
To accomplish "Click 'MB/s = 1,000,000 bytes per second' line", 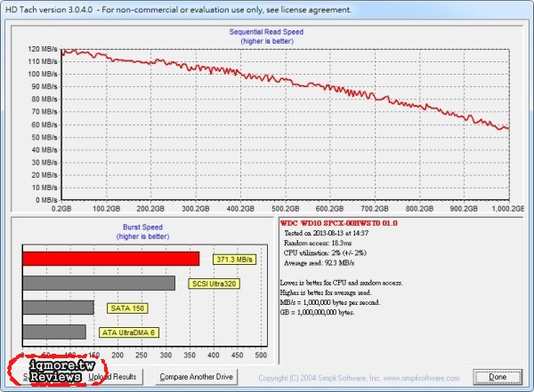I will point(330,302).
